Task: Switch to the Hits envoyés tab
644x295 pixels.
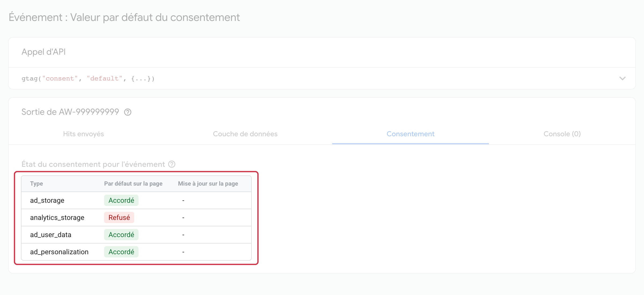Action: [x=83, y=134]
